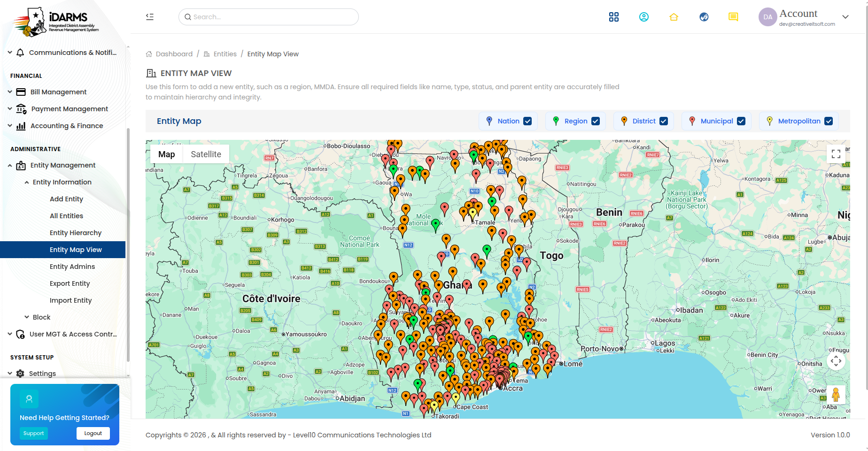Click the sidebar collapse menu icon

[150, 17]
